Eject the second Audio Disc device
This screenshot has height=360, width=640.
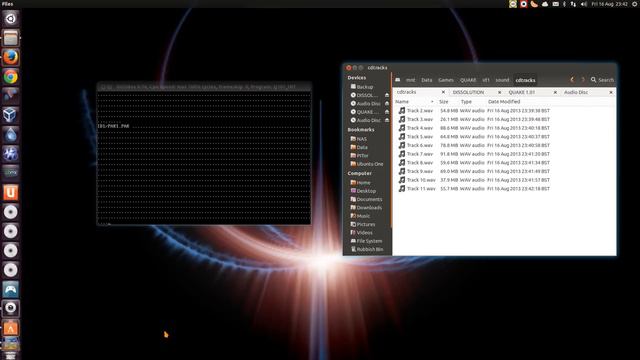(387, 120)
